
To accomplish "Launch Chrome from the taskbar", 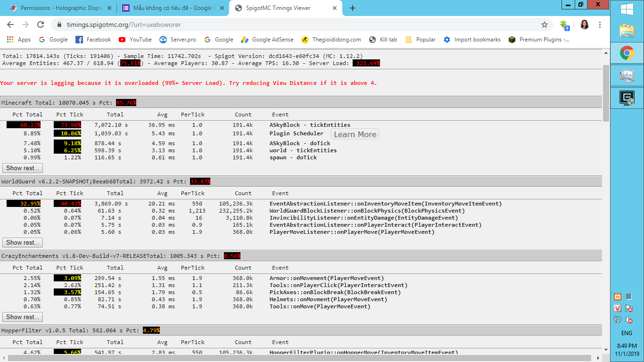I will 627,53.
